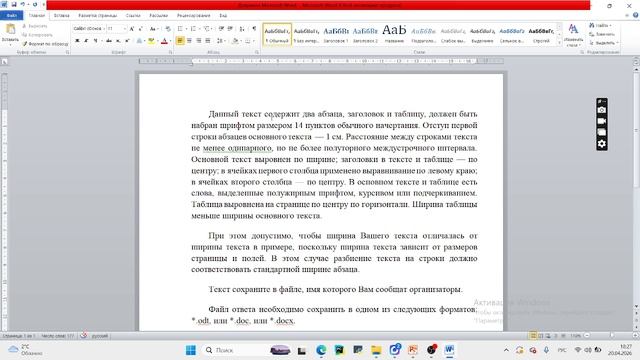Viewport: 640px width, 360px height.
Task: Open the File (Файл) tab
Action: (12, 16)
